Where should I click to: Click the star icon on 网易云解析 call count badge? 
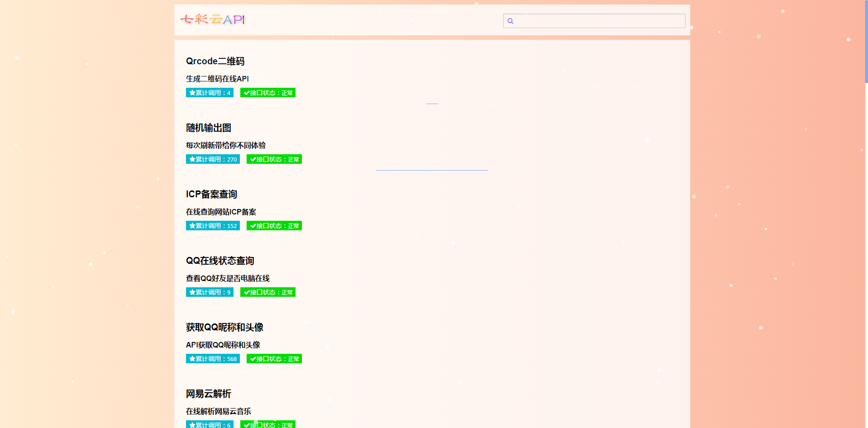(x=192, y=425)
